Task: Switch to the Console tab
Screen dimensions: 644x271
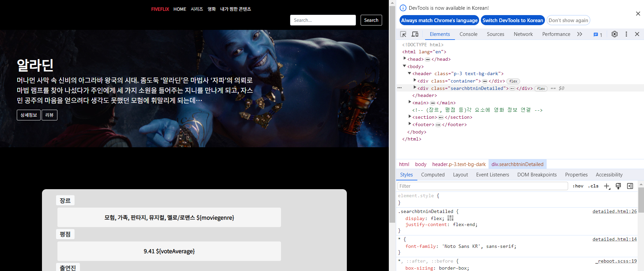Action: click(x=468, y=34)
